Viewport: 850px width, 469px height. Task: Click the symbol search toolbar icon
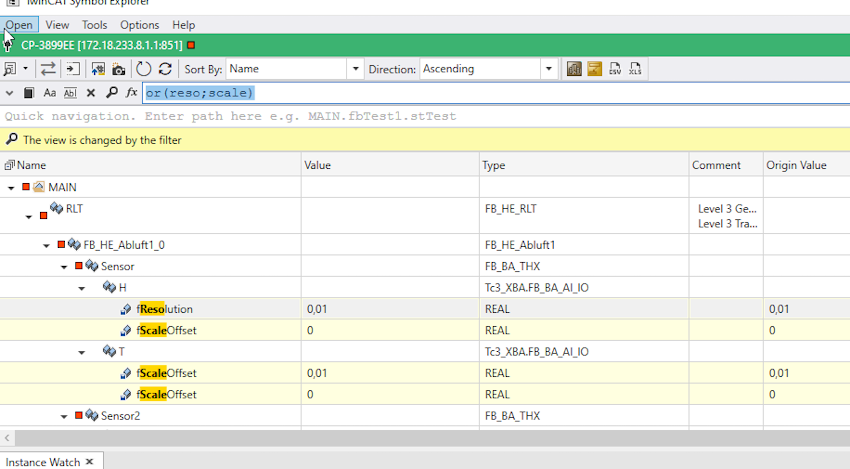(x=10, y=69)
